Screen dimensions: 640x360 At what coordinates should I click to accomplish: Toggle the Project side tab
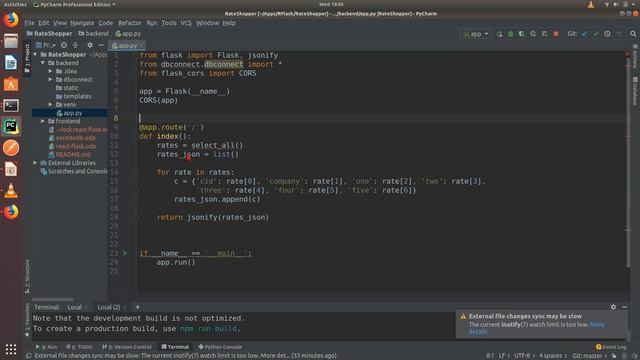[x=27, y=58]
